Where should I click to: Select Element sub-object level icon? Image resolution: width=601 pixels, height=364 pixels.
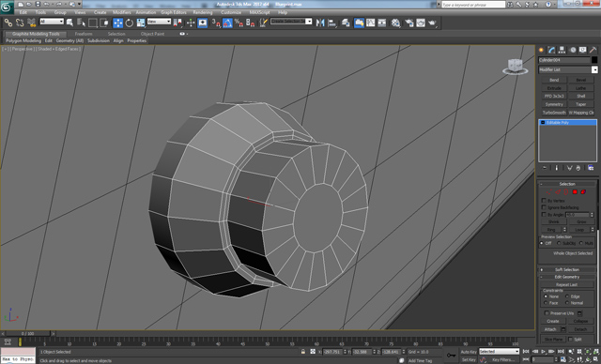pyautogui.click(x=583, y=191)
